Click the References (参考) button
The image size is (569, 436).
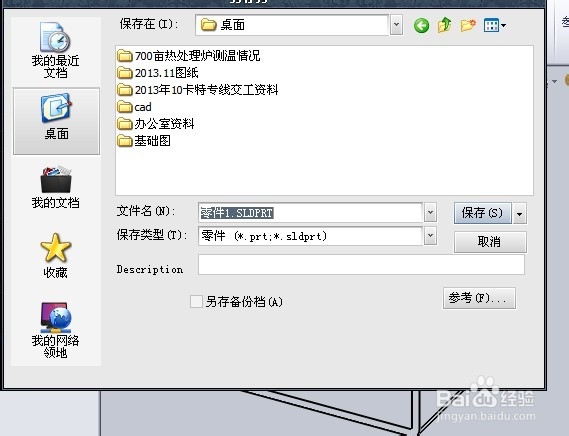click(x=479, y=298)
